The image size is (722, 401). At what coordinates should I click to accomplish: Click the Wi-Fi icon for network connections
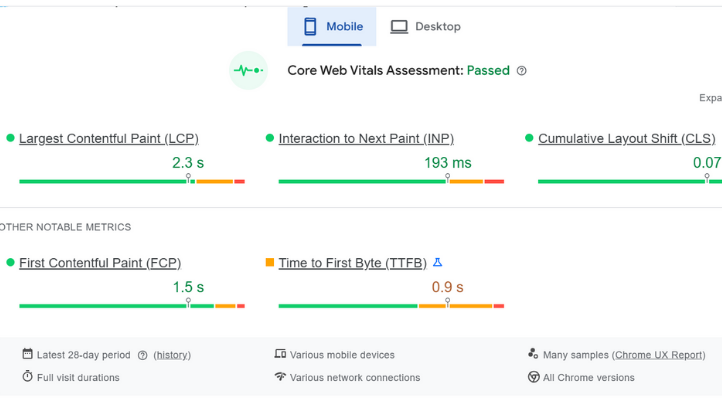click(x=280, y=377)
